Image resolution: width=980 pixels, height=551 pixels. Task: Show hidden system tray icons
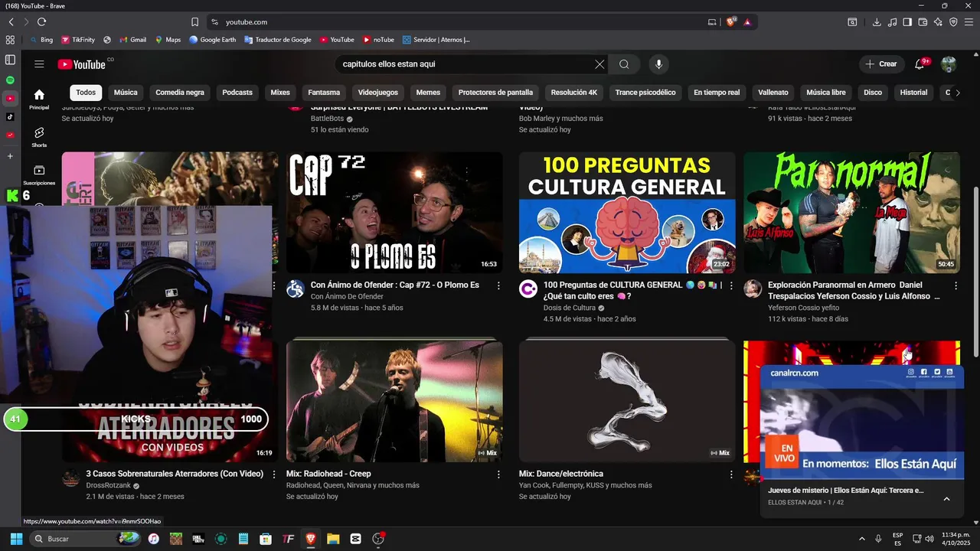click(x=862, y=539)
